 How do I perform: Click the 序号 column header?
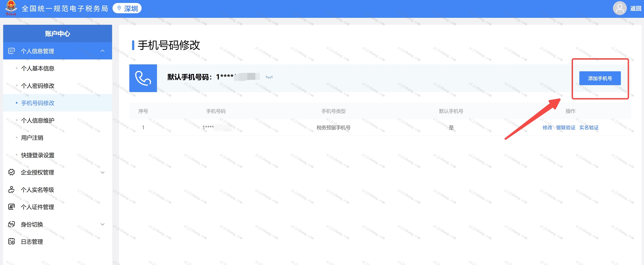(x=143, y=111)
